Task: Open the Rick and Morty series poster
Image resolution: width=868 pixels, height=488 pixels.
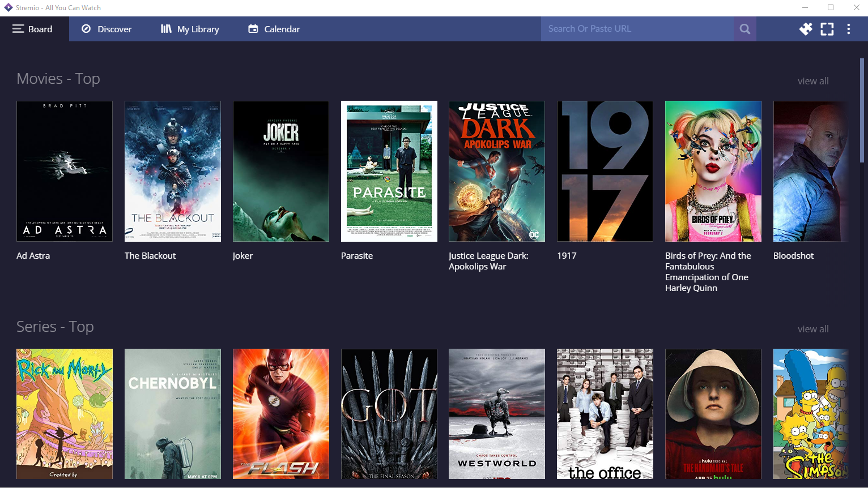Action: (65, 414)
